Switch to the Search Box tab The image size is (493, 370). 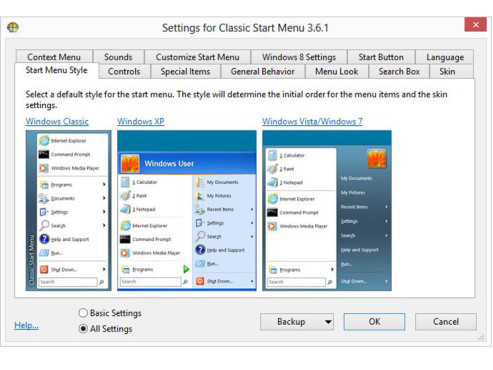point(399,71)
